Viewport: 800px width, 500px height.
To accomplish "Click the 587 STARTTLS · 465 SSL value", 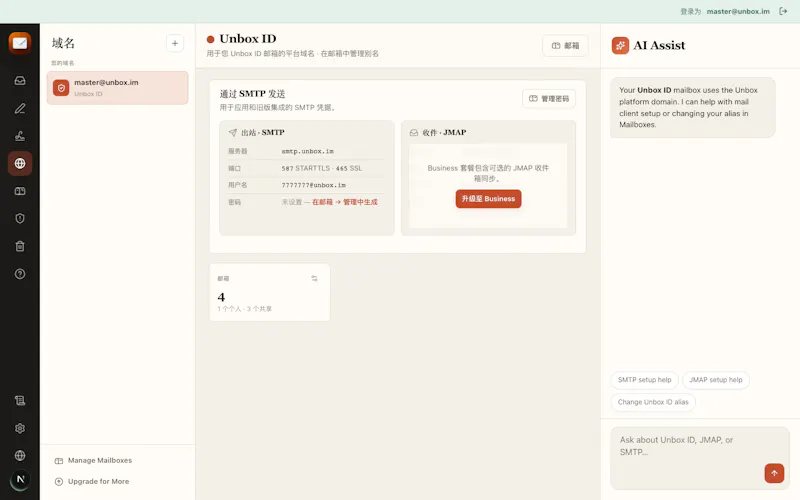I will click(322, 168).
